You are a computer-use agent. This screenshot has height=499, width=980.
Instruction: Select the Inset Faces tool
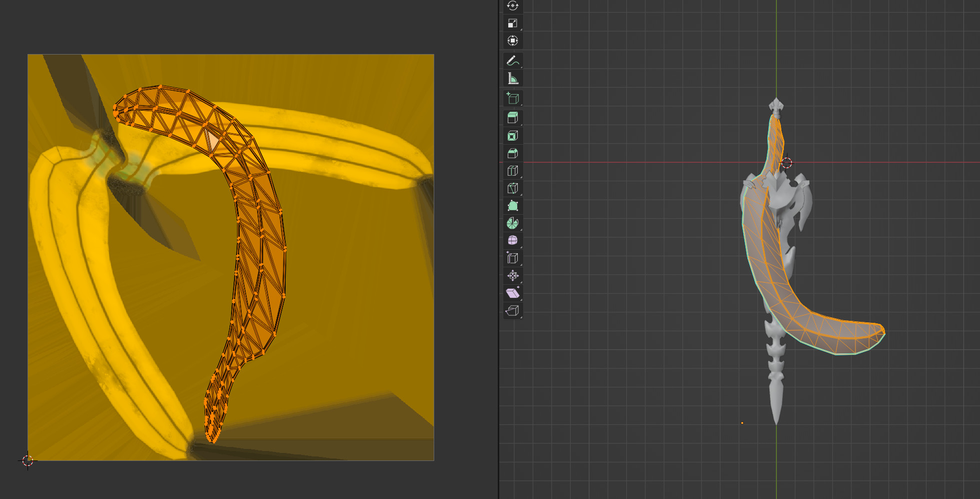(512, 136)
